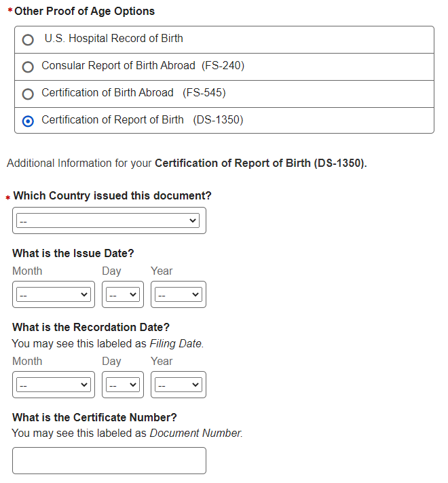This screenshot has width=448, height=483.
Task: Click the What is the Recordation Date label
Action: 91,328
